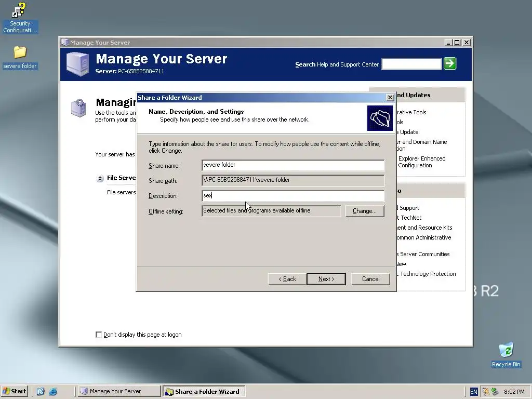This screenshot has height=399, width=532.
Task: Open the Common Administrative link
Action: coord(424,237)
